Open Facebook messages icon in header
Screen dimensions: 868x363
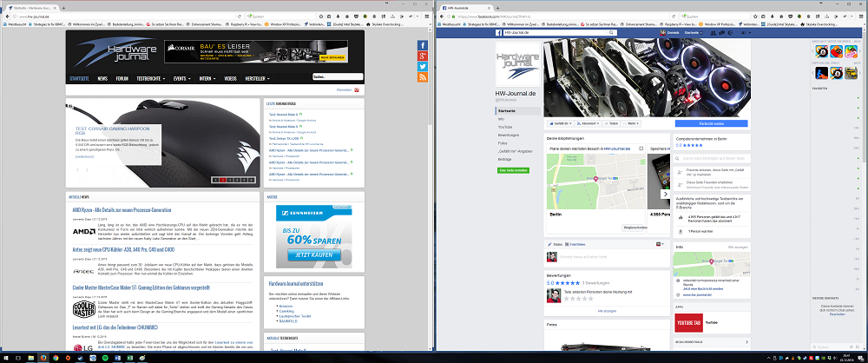(722, 33)
